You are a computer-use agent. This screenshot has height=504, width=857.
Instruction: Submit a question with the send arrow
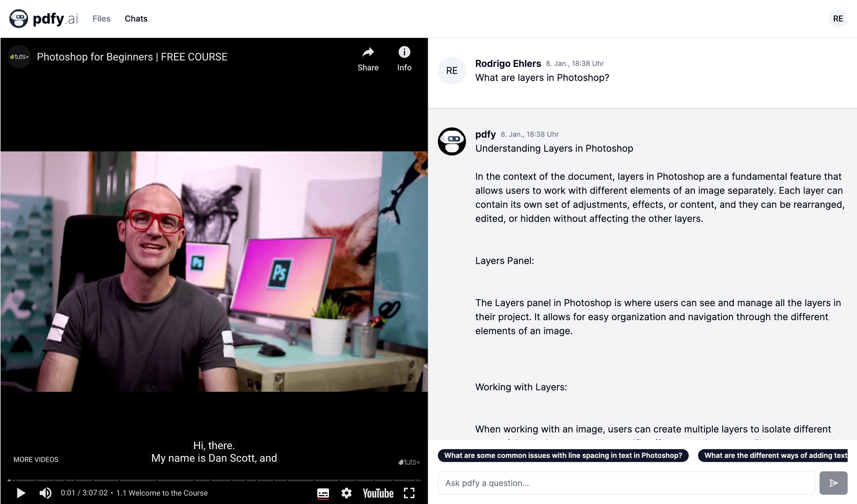click(x=833, y=483)
